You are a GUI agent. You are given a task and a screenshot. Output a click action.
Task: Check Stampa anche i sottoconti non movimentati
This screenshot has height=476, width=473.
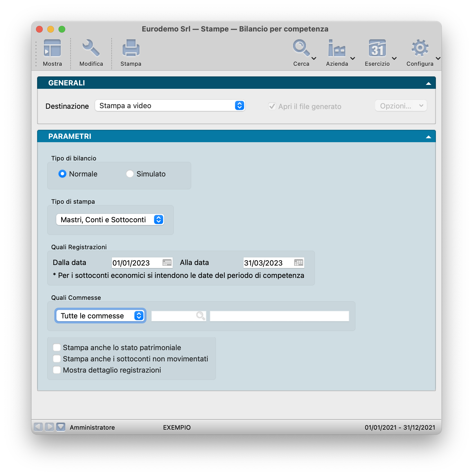[57, 359]
